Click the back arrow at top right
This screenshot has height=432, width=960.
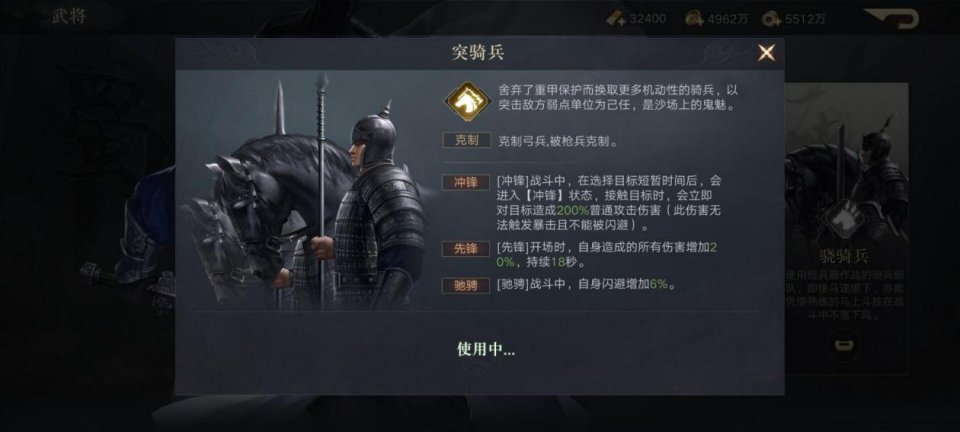pyautogui.click(x=892, y=18)
